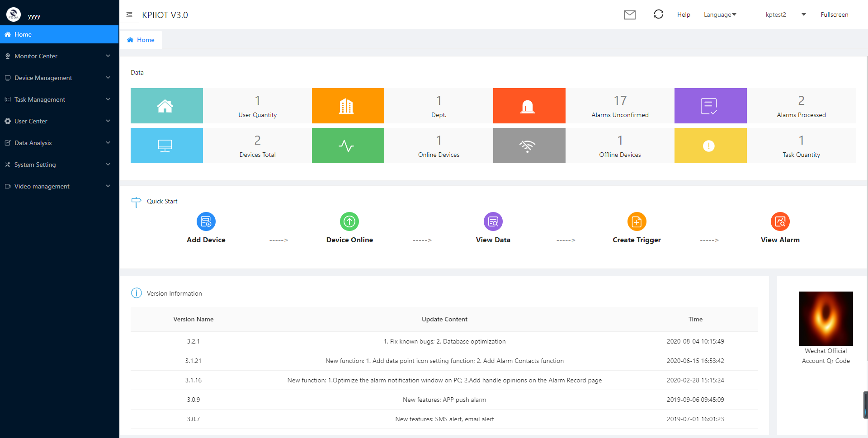Click the Device Online green arrow icon

click(x=349, y=221)
